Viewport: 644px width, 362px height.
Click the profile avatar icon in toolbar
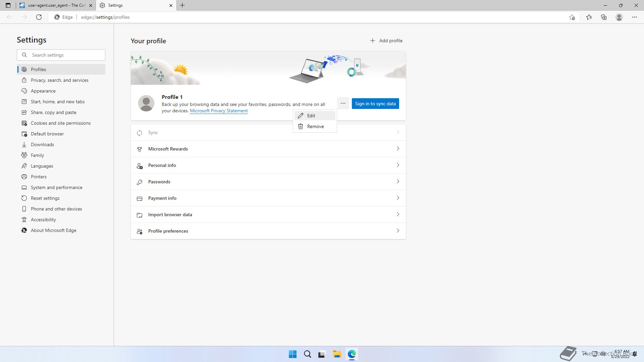(619, 17)
